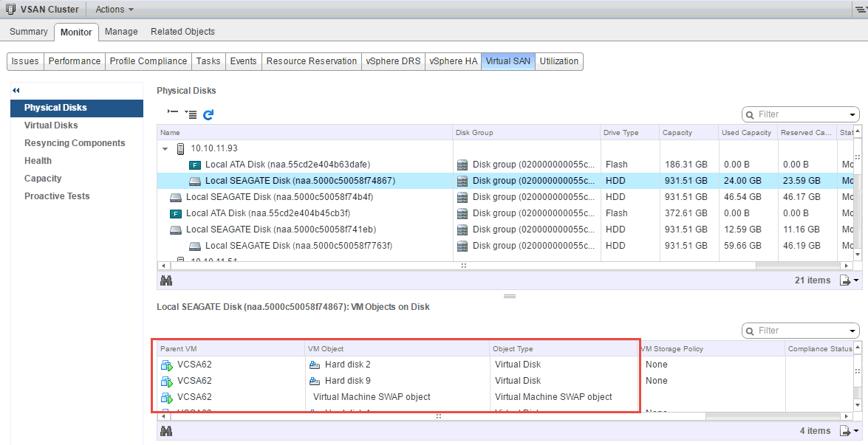
Task: Select the Monitor tab
Action: 76,32
